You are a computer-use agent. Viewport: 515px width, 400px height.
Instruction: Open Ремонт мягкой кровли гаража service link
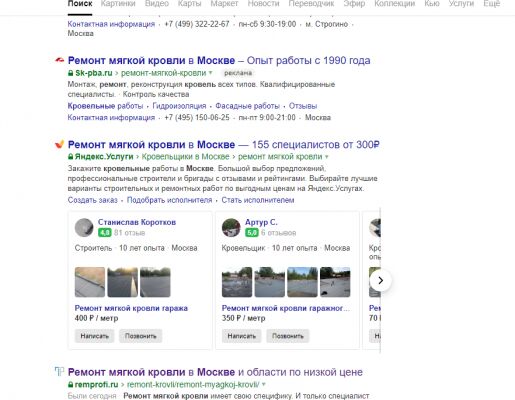(131, 308)
